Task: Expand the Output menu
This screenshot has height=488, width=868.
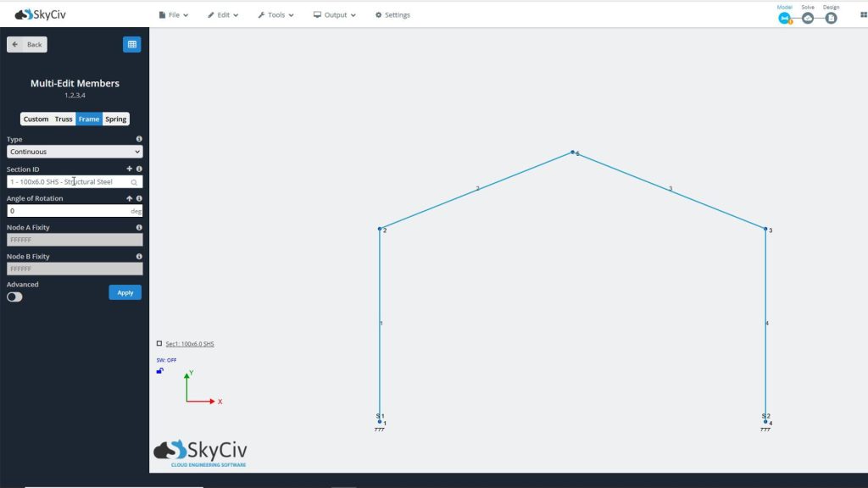Action: point(334,14)
